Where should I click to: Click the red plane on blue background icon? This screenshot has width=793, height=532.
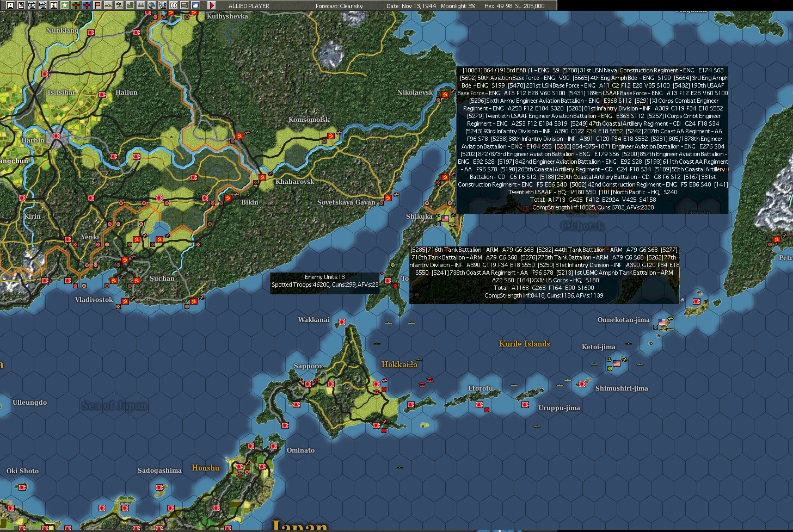(x=87, y=5)
